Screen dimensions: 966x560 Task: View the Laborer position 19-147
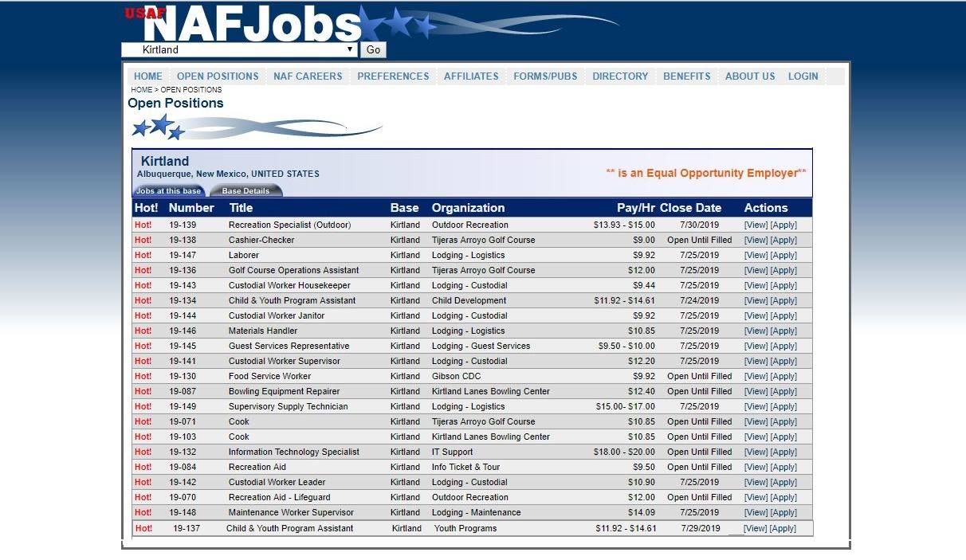(x=756, y=256)
